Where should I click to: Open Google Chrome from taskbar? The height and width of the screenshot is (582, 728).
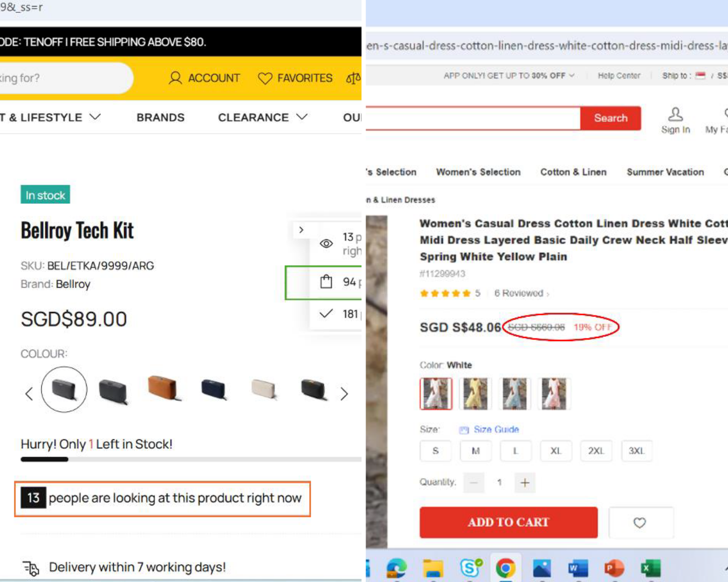506,568
